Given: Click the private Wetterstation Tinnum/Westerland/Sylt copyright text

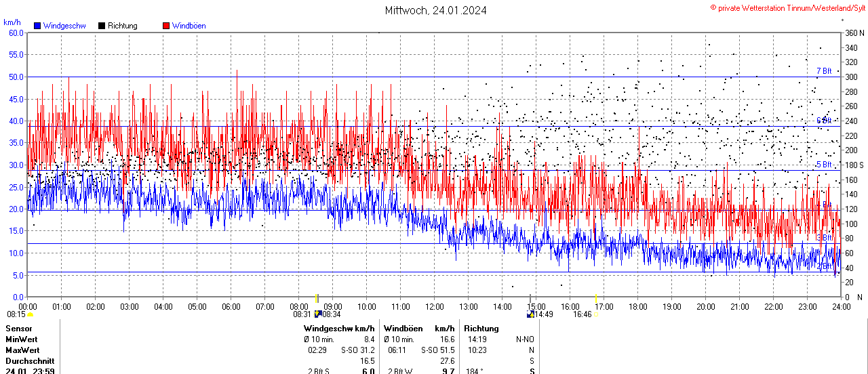Looking at the screenshot, I should pyautogui.click(x=787, y=8).
